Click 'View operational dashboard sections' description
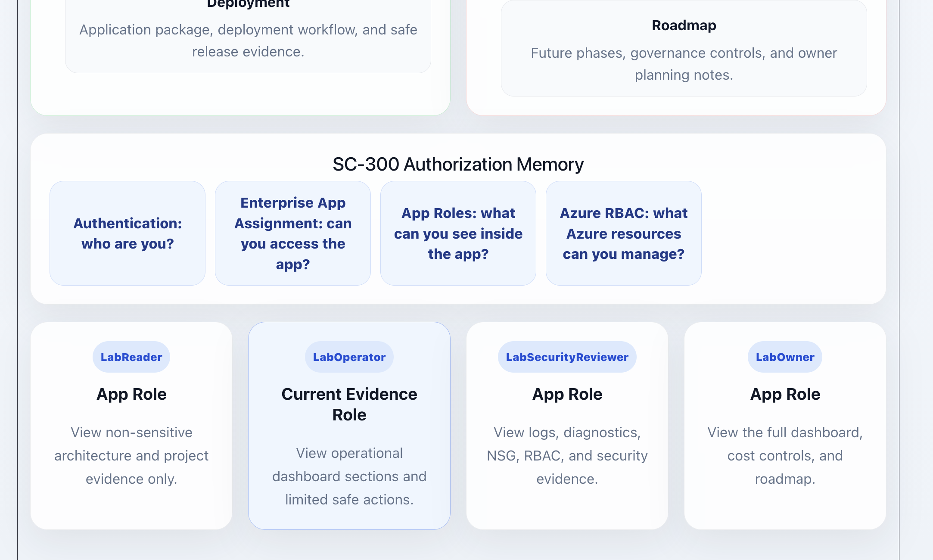This screenshot has width=933, height=560. point(349,476)
